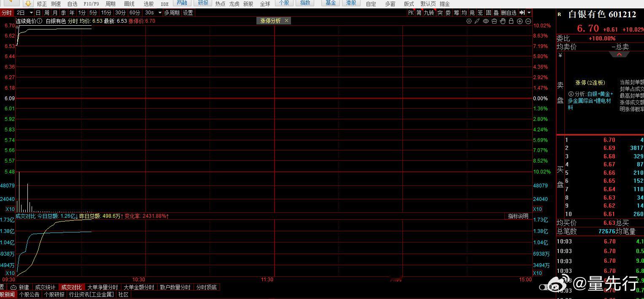Zoom in with the plus circle icon

point(520,21)
